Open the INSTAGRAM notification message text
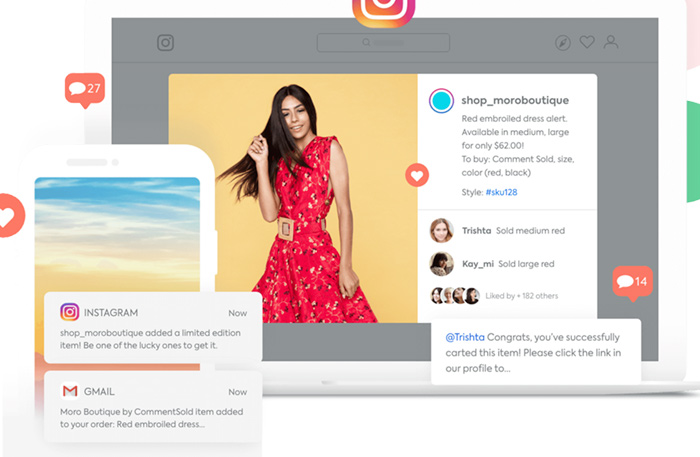The image size is (700, 457). coord(150,339)
